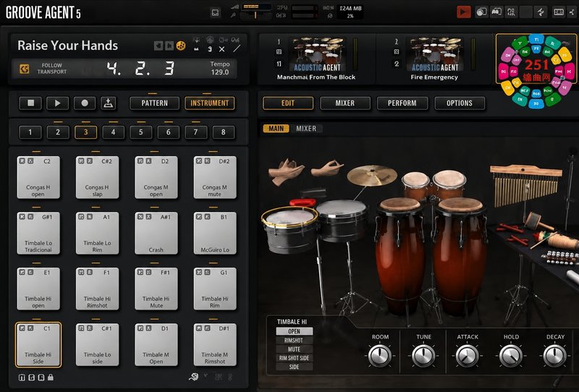Load the previous preset with left arrow
This screenshot has height=392, width=579.
[159, 46]
